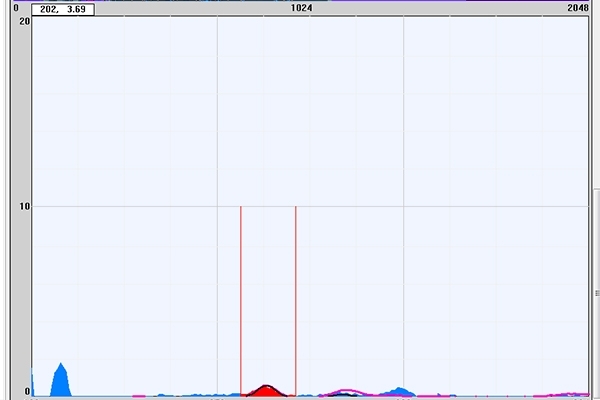Click the tall blue peak near left edge
This screenshot has width=600, height=400.
pyautogui.click(x=60, y=380)
